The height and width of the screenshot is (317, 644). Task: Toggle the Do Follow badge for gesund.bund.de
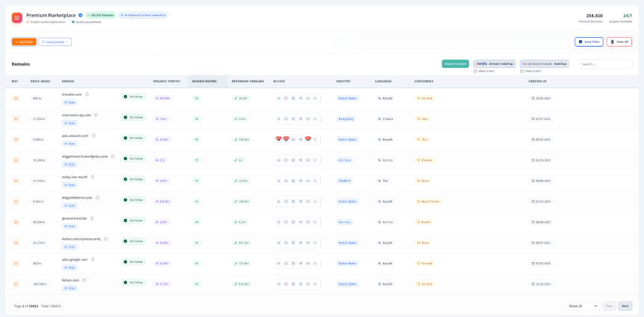[133, 221]
